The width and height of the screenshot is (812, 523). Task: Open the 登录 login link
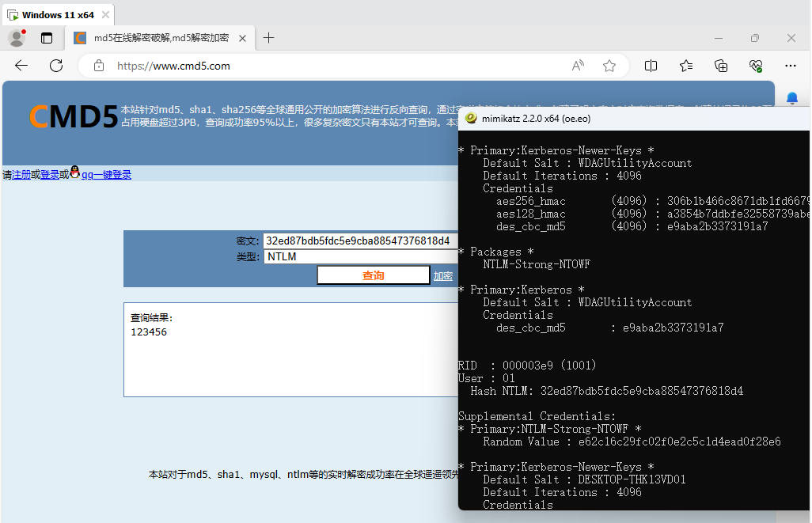pos(50,175)
